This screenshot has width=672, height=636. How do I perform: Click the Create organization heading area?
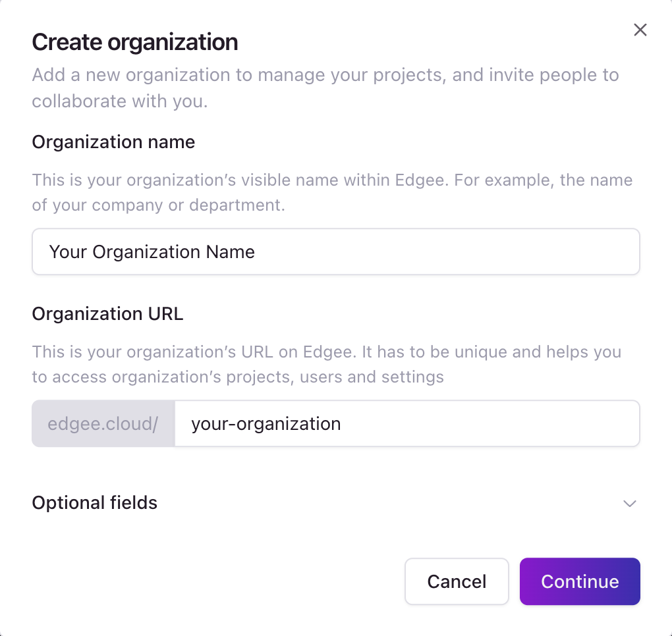[134, 41]
